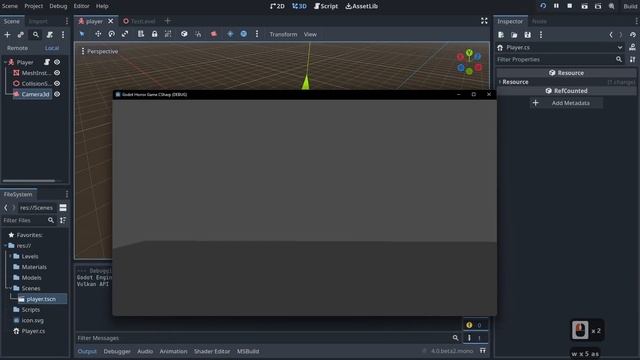This screenshot has width=640, height=360.
Task: Open the Debugger bottom panel tab
Action: click(117, 351)
